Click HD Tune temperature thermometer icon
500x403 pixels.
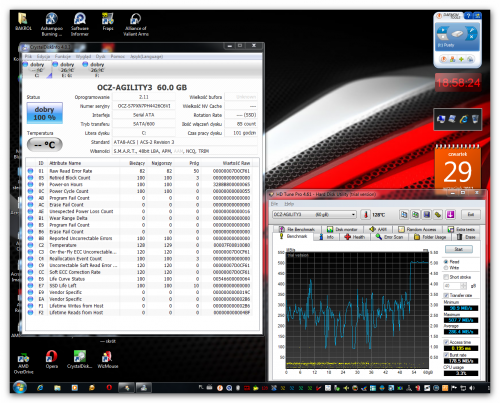tap(366, 214)
